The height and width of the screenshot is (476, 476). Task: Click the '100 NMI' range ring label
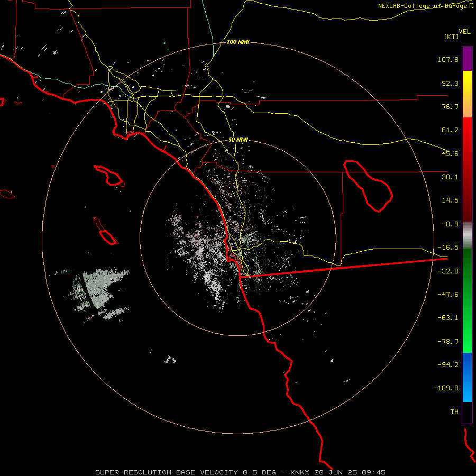click(x=238, y=42)
